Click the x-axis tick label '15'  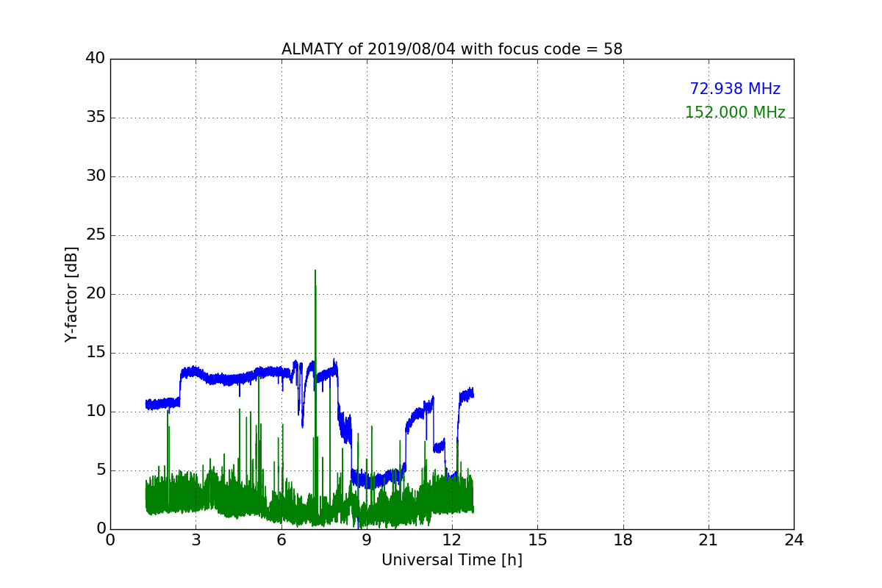coord(537,539)
